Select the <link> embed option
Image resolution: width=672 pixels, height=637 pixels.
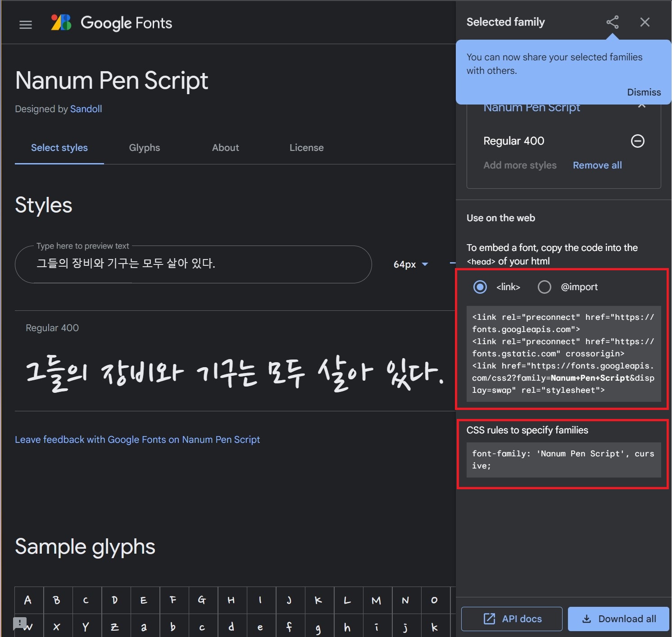(480, 287)
